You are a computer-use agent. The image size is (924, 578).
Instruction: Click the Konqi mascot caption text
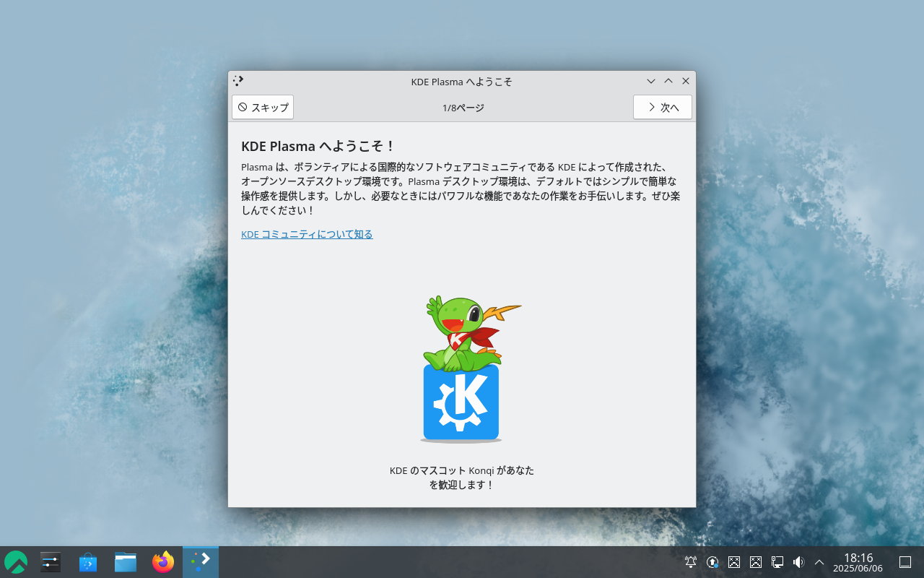(462, 478)
